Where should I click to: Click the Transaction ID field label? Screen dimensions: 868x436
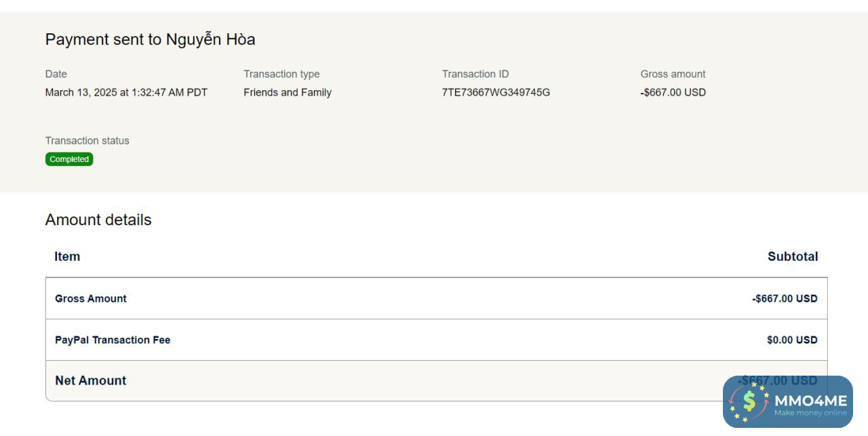[475, 74]
